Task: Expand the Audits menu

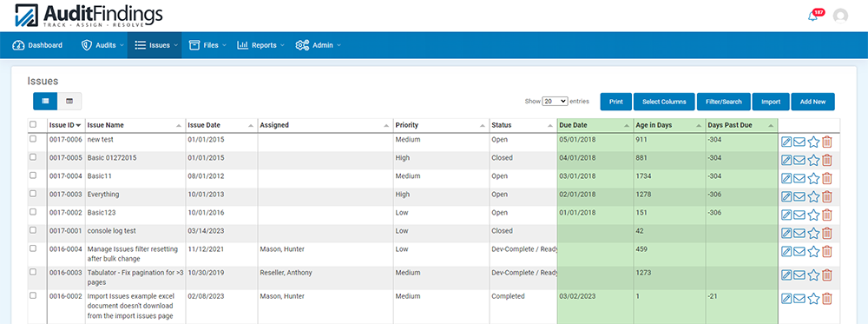Action: tap(102, 45)
